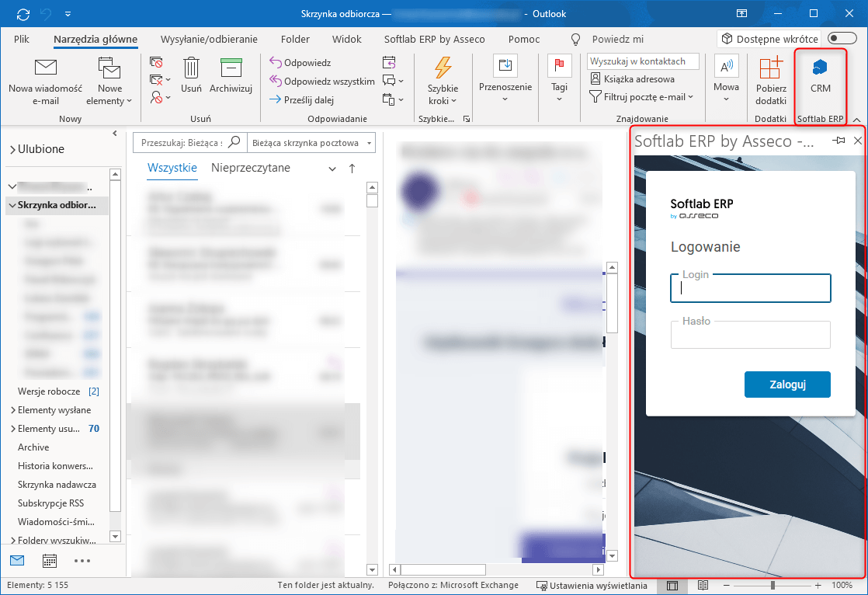Viewport: 868px width, 595px height.
Task: Open the Softlab ERP CRM add-in
Action: (821, 75)
